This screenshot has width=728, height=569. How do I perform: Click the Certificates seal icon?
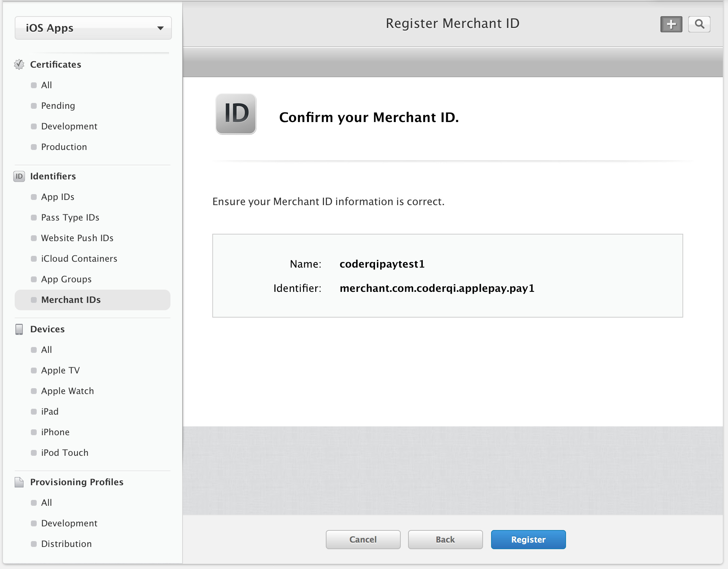click(19, 64)
